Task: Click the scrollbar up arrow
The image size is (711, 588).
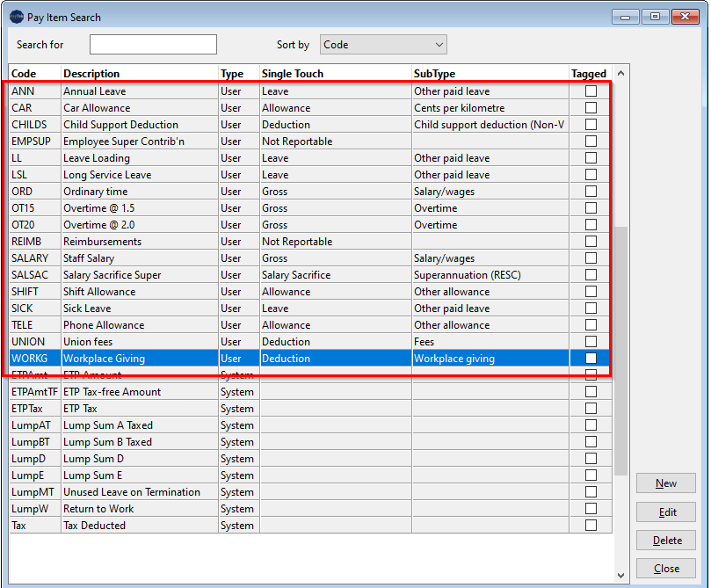Action: coord(619,74)
